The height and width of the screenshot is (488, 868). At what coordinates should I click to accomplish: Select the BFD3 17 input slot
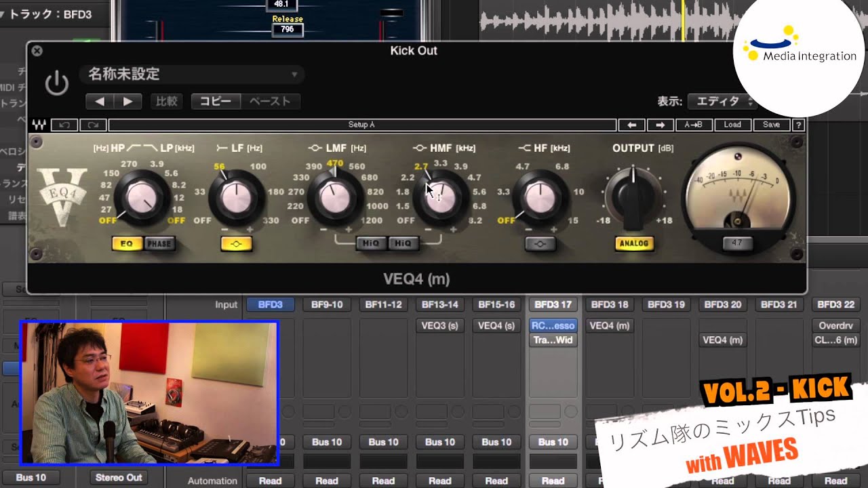pos(553,305)
